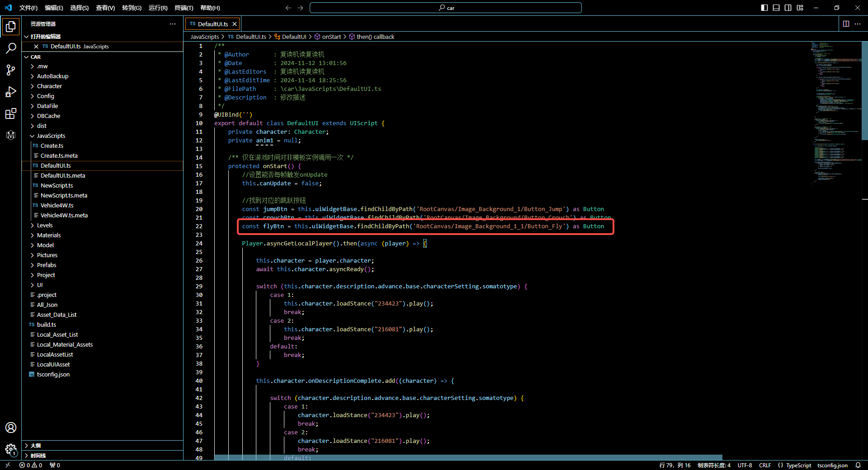Image resolution: width=868 pixels, height=470 pixels.
Task: Open the 查看(V) menu
Action: click(105, 8)
